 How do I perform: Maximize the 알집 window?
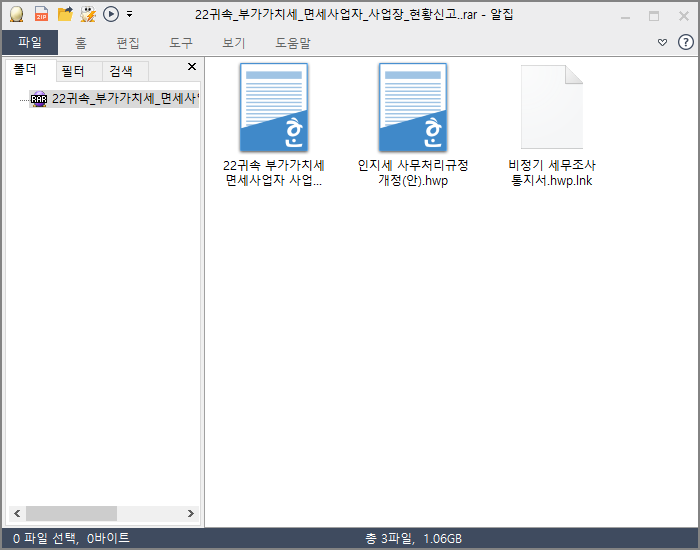tap(654, 17)
